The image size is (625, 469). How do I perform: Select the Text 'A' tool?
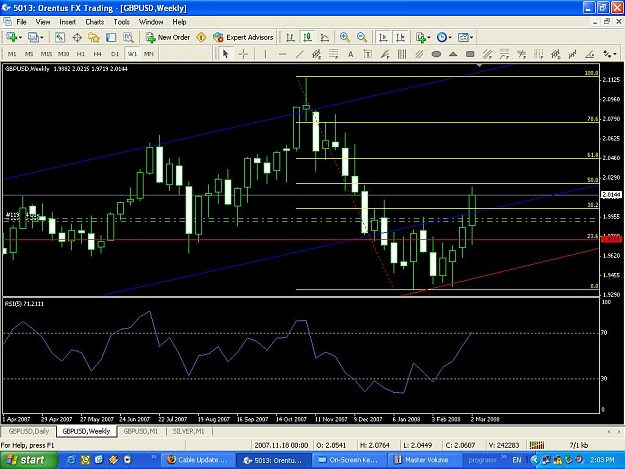[350, 54]
